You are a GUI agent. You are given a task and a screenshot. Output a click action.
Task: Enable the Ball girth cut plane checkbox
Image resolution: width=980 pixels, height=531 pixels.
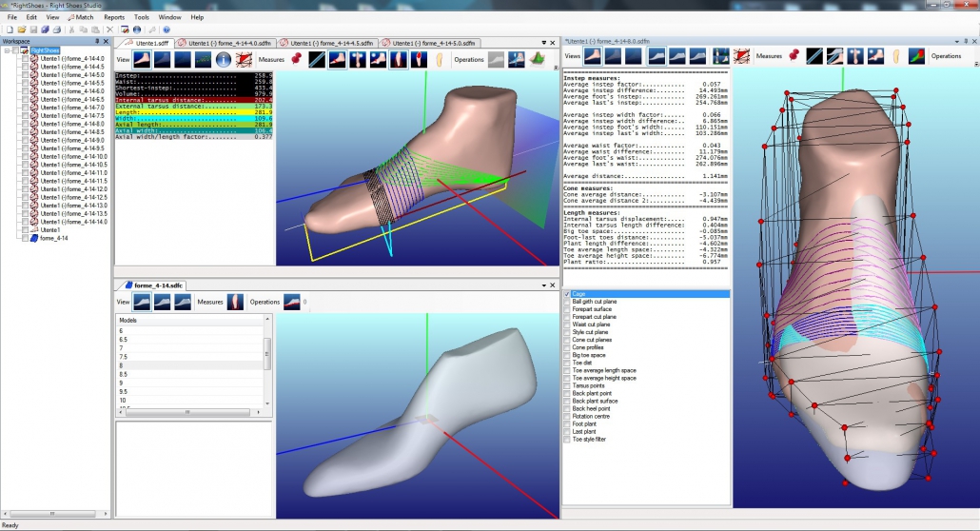tap(567, 302)
